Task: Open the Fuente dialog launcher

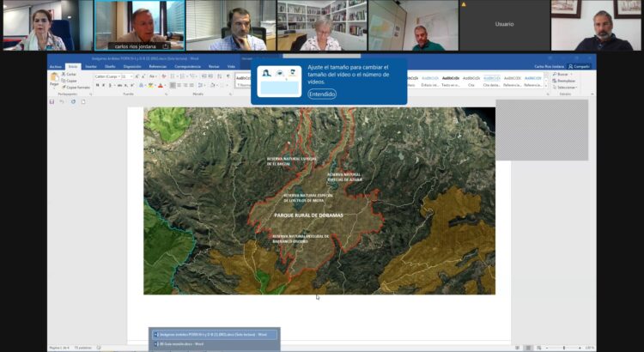Action: click(166, 94)
